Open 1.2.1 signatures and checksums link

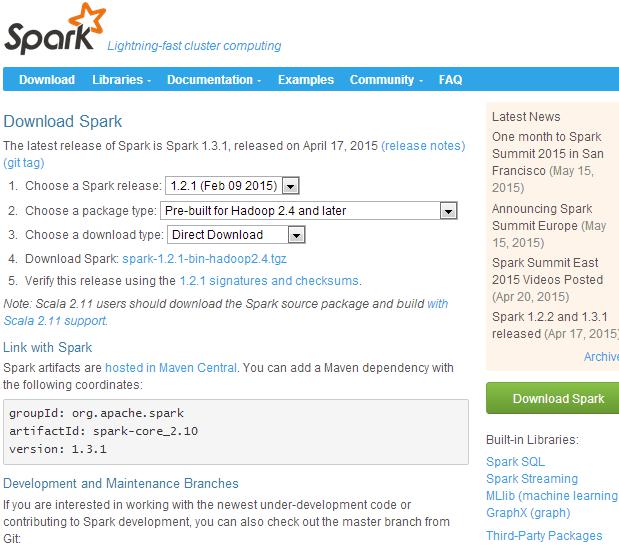click(x=269, y=280)
